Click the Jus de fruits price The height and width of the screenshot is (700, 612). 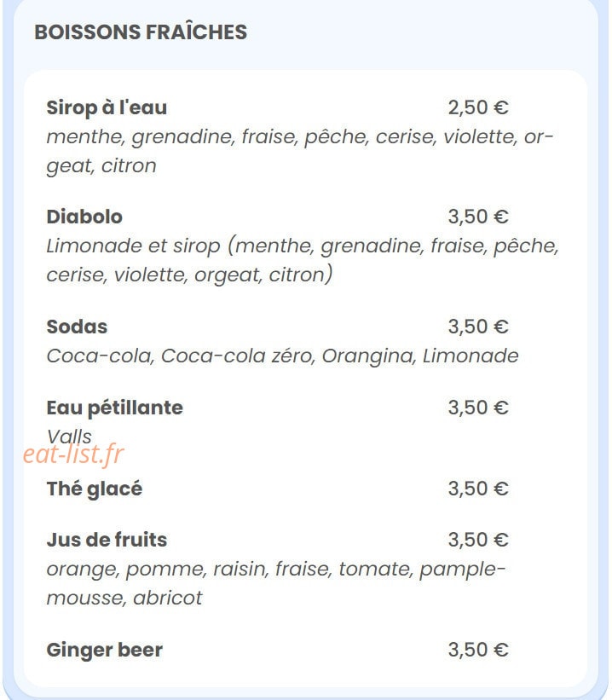(478, 540)
